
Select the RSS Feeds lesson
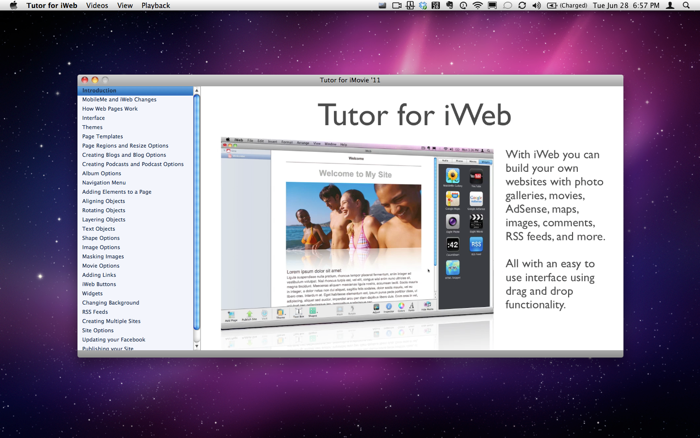(95, 312)
